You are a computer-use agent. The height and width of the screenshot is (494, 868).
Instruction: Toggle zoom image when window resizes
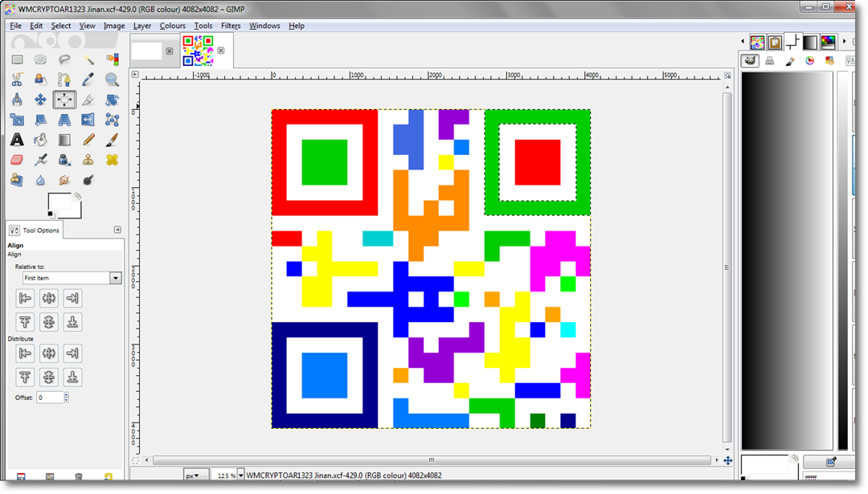click(727, 75)
